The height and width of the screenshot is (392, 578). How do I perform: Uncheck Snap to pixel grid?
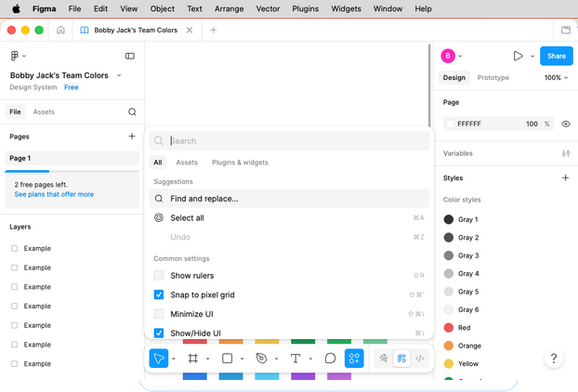(159, 294)
